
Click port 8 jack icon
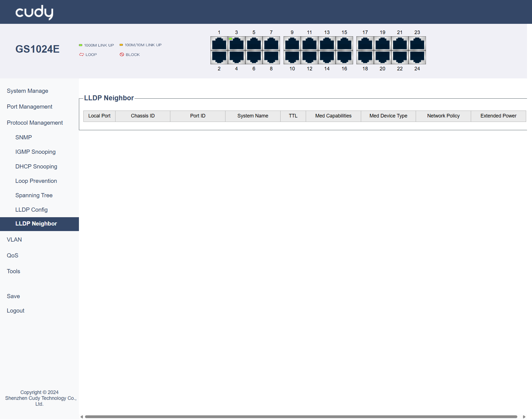coord(271,57)
